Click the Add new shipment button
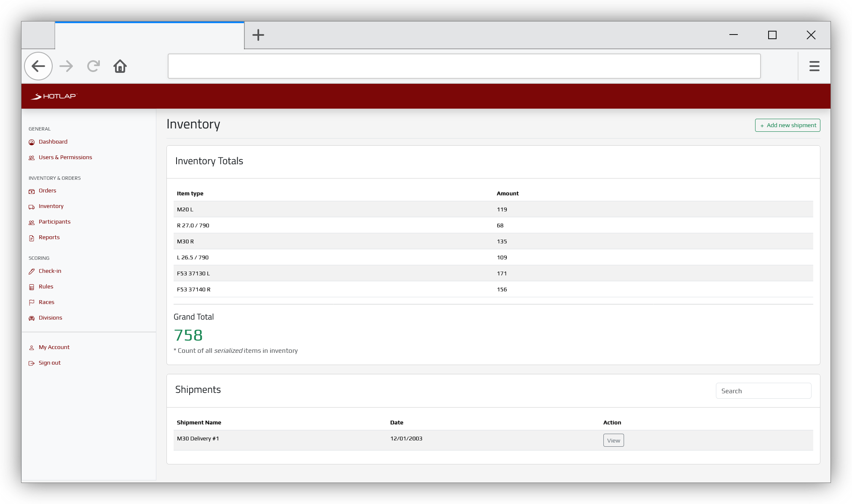This screenshot has height=504, width=852. coord(787,125)
